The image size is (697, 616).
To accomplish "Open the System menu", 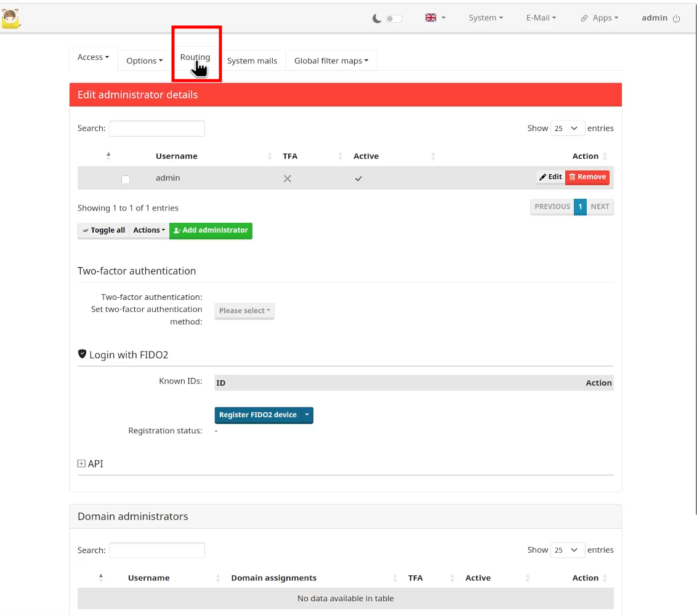I will 485,18.
